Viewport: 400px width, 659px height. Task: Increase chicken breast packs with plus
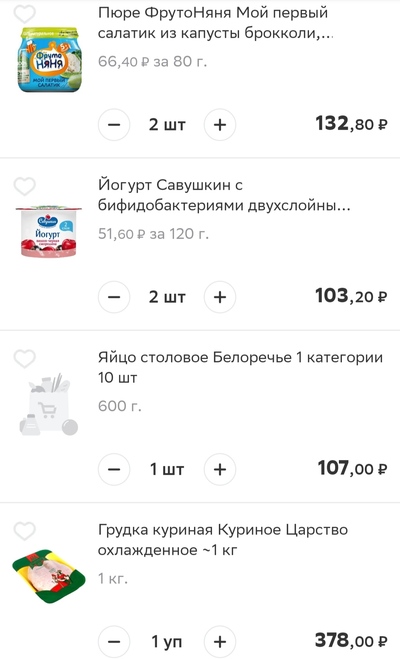point(220,641)
